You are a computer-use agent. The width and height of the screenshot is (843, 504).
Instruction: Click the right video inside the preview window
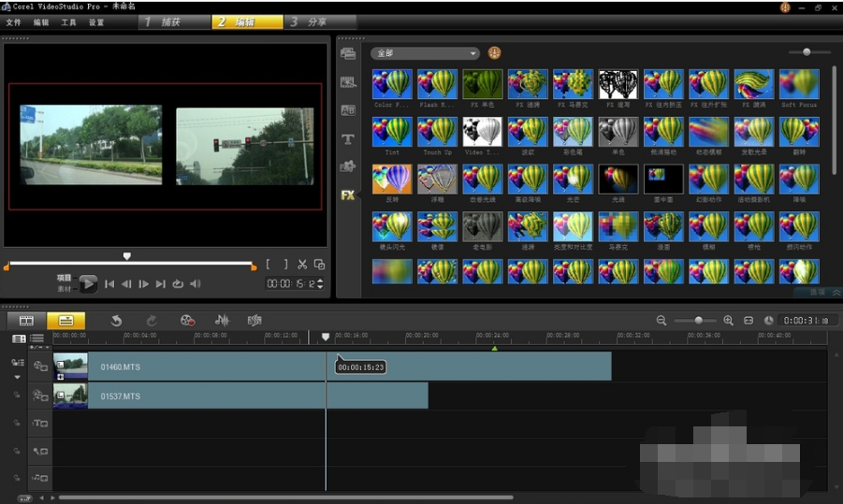[244, 146]
